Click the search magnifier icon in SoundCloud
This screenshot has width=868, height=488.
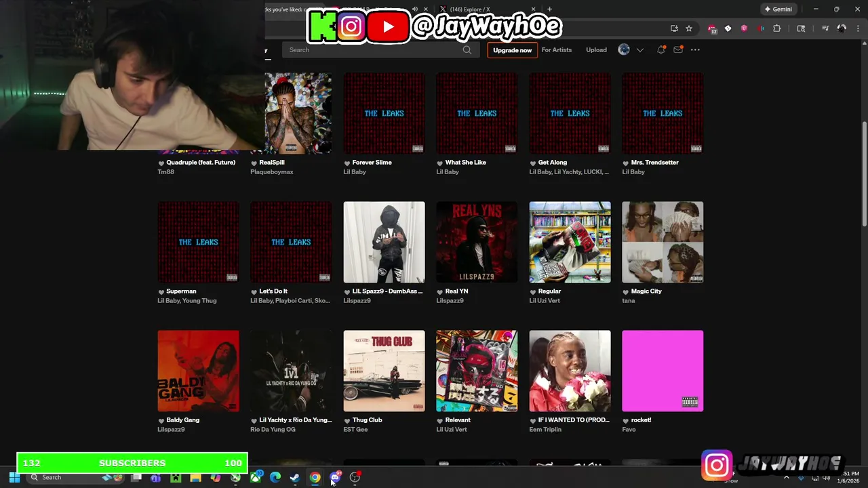[x=467, y=49]
